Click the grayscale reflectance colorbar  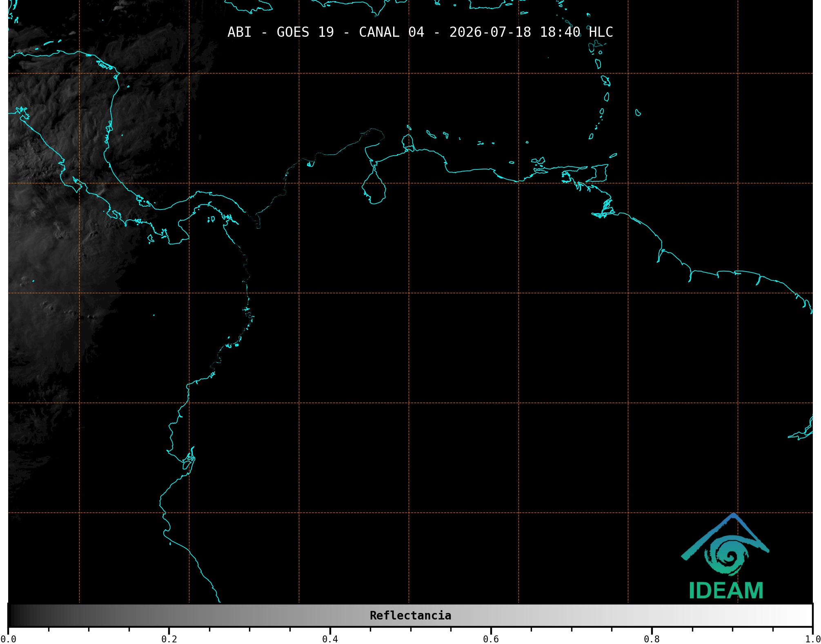point(410,615)
